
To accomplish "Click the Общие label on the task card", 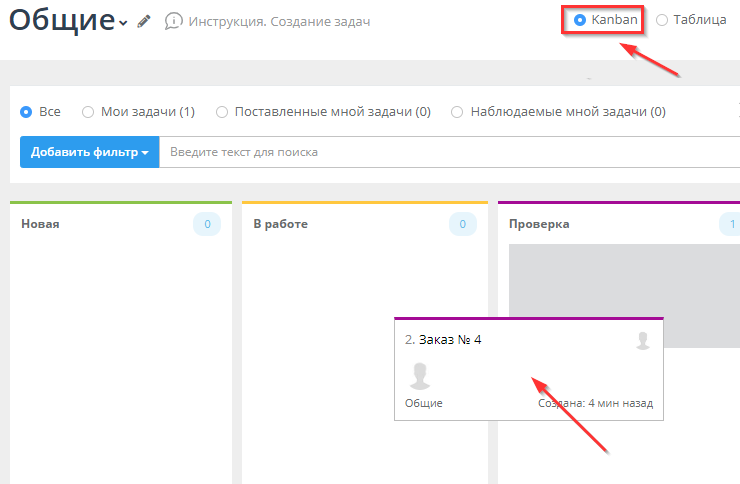I will (x=423, y=403).
